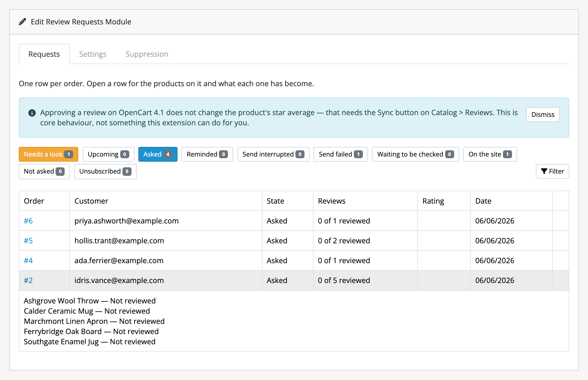
Task: Switch to the Settings tab
Action: pos(93,54)
